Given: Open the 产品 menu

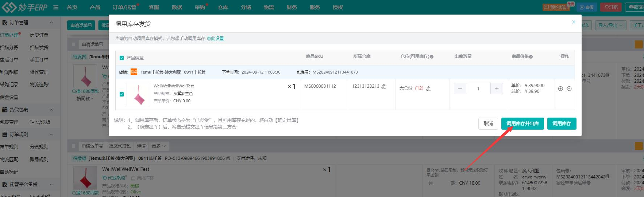Looking at the screenshot, I should [x=95, y=7].
